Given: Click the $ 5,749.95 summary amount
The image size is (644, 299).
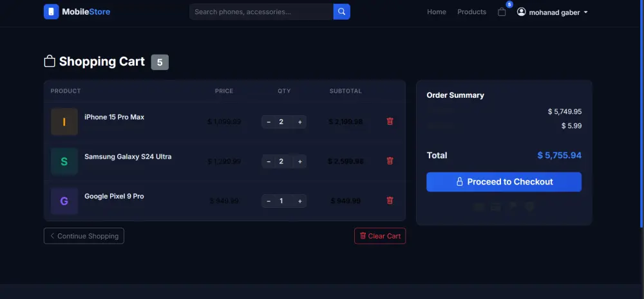Looking at the screenshot, I should point(565,111).
